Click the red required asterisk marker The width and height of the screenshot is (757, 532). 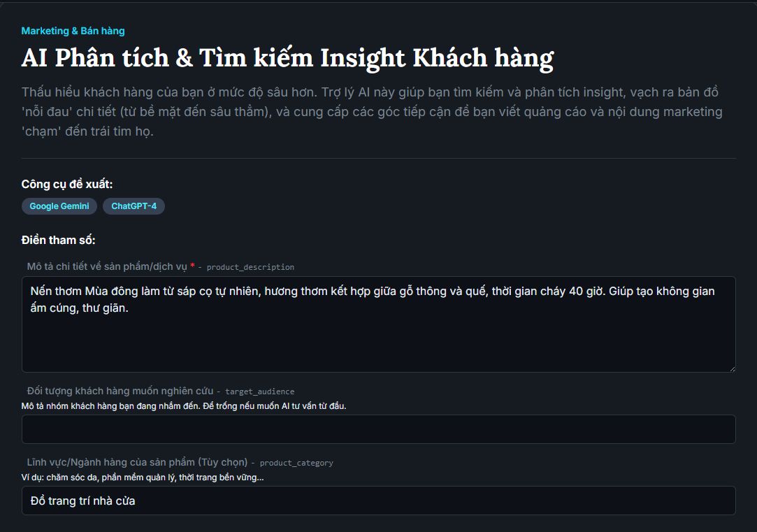(x=192, y=266)
